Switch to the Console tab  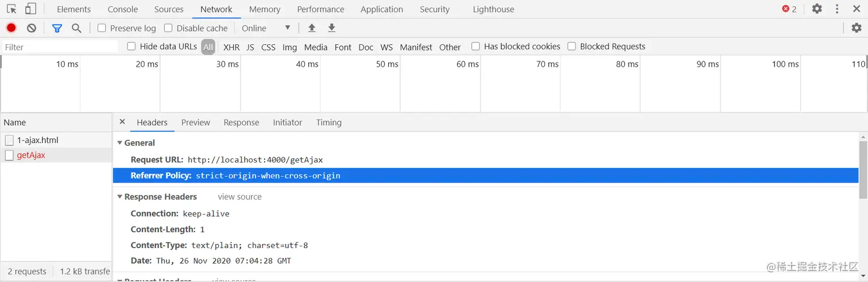point(123,9)
